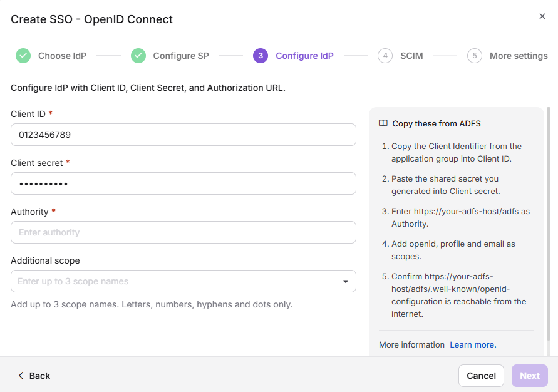Click the step 4 SCIM circle icon
This screenshot has height=392, width=558.
(385, 56)
